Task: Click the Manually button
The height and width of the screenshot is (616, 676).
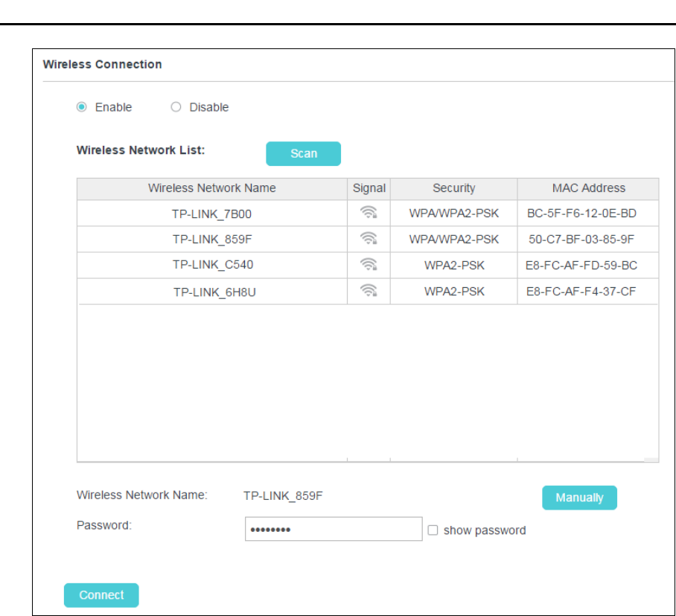Action: point(579,498)
